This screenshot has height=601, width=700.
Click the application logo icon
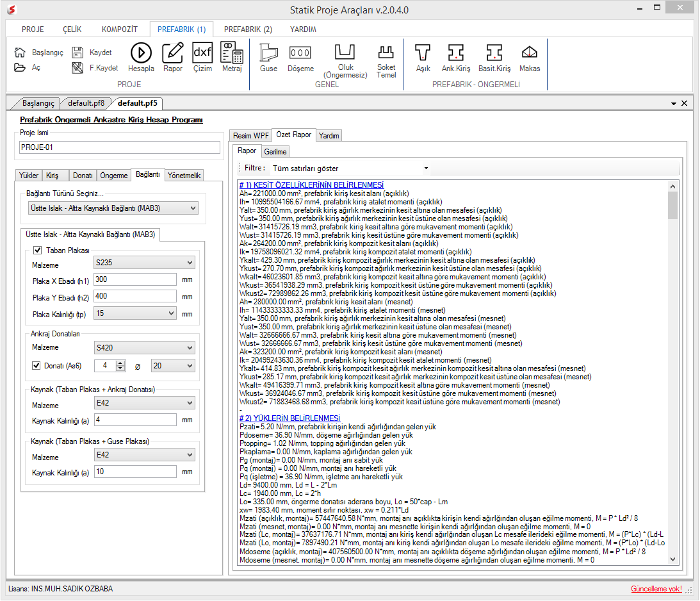[x=12, y=10]
